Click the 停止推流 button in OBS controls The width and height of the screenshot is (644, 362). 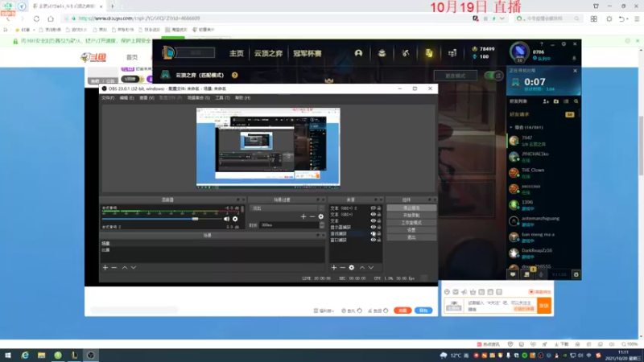click(411, 208)
